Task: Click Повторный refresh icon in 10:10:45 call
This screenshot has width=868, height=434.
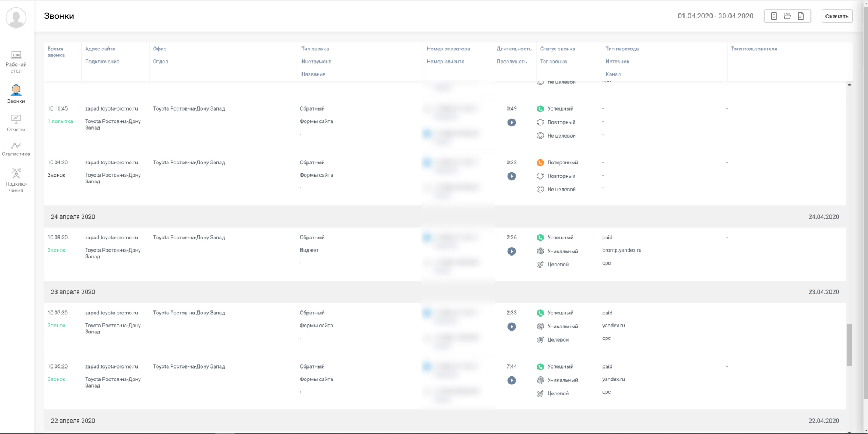Action: coord(540,122)
